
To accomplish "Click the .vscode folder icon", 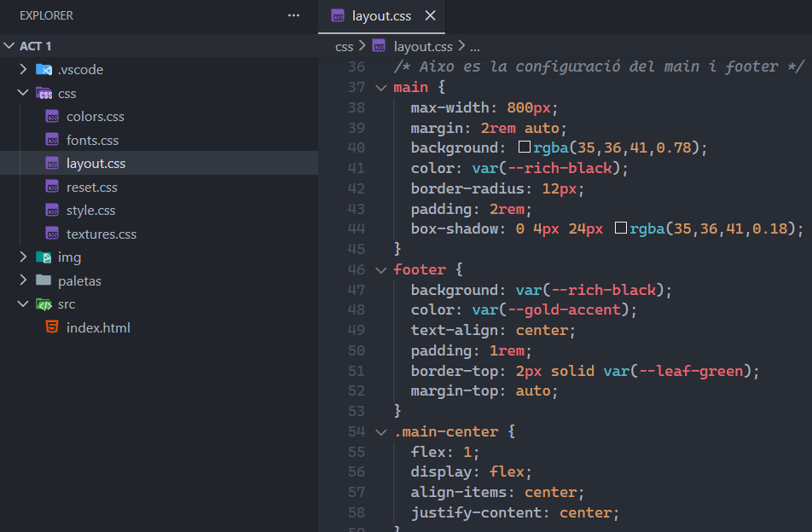I will click(x=43, y=70).
